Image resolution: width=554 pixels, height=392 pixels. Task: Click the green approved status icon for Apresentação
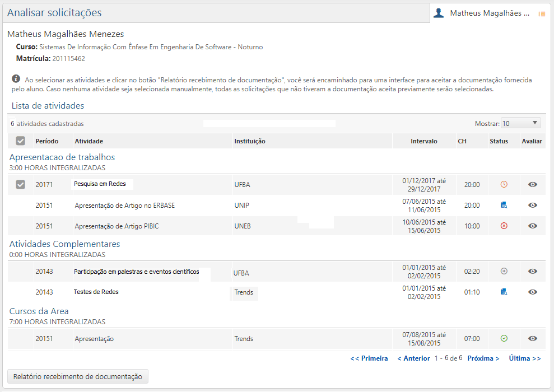click(x=504, y=338)
